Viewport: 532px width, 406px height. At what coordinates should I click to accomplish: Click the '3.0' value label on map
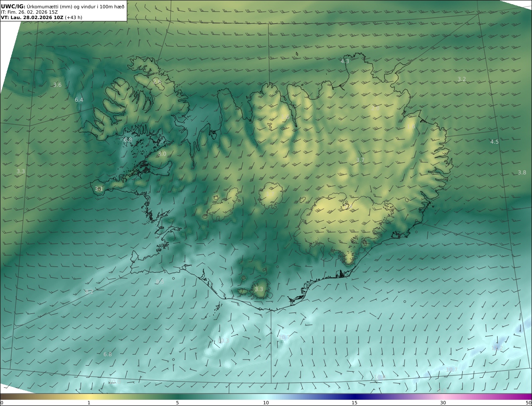tap(162, 154)
